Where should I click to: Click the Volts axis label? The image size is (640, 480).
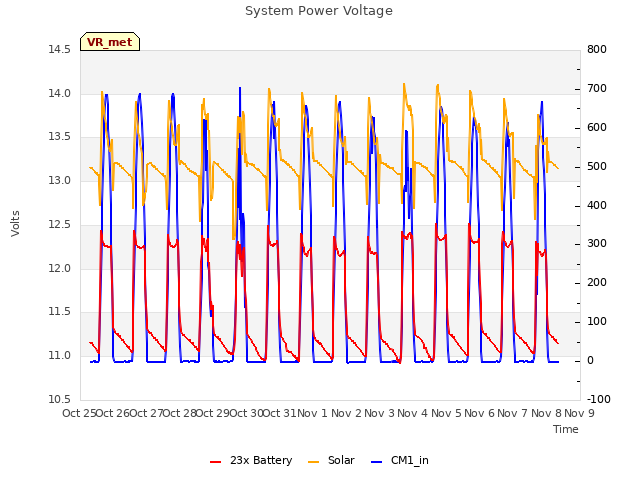(16, 224)
